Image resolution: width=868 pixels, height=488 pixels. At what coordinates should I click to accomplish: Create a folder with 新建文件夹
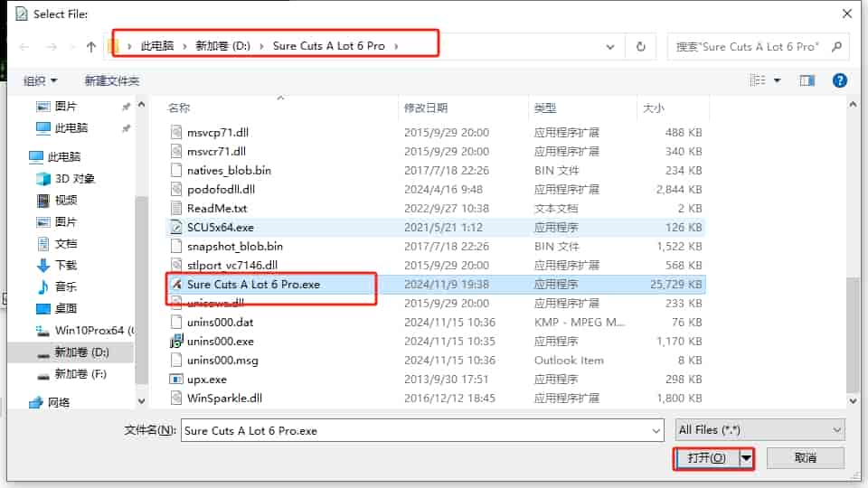click(x=111, y=80)
